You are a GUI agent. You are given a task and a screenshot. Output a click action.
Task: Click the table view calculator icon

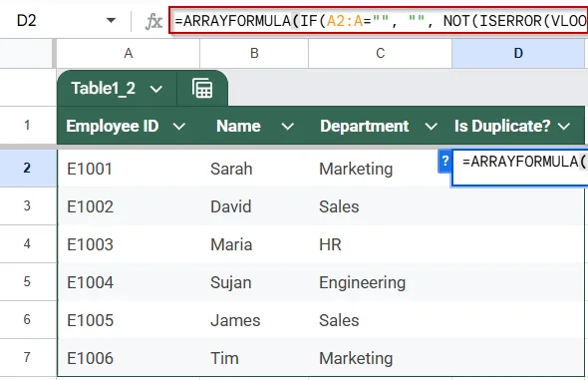[x=202, y=88]
